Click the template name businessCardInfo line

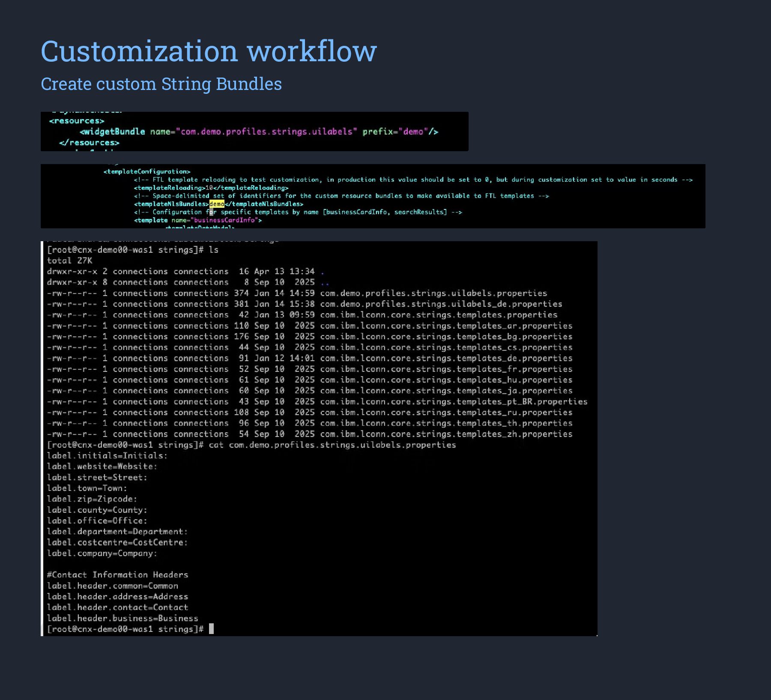(x=198, y=220)
